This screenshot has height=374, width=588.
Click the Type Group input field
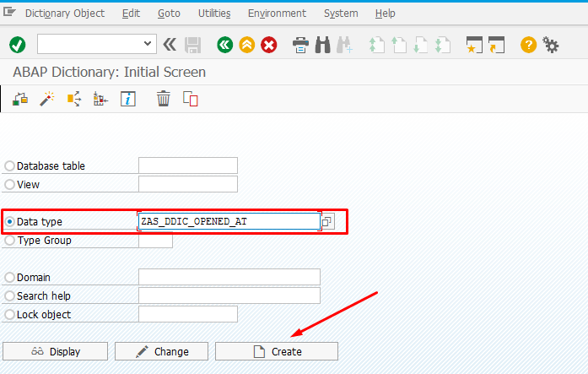click(155, 240)
